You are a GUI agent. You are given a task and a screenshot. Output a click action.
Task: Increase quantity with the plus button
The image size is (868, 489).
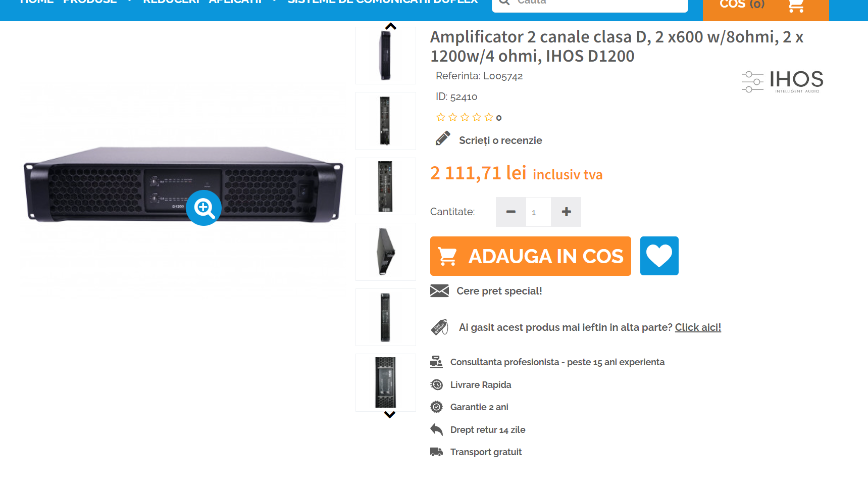566,212
